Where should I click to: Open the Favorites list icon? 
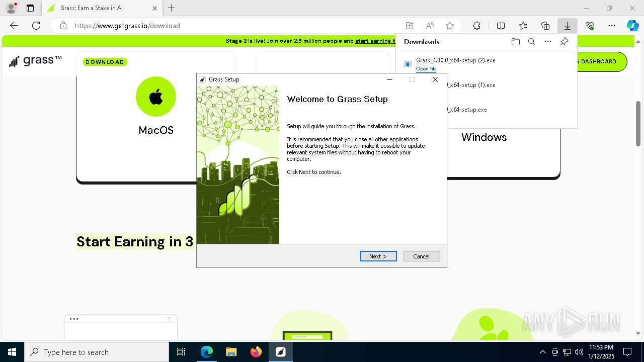point(523,26)
